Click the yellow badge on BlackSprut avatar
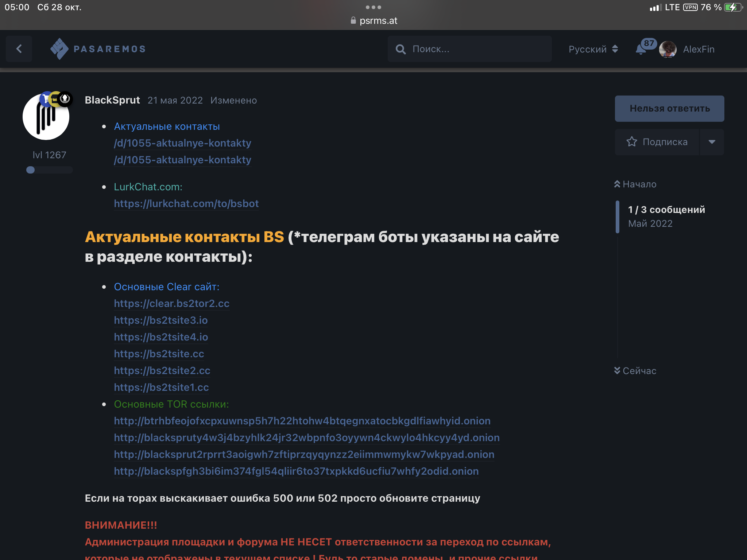The image size is (747, 560). point(55,99)
